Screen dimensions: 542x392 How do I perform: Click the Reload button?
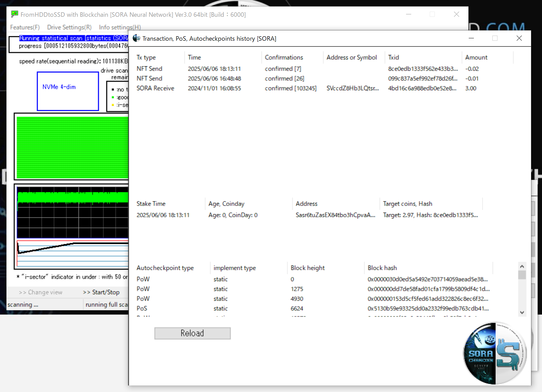192,333
